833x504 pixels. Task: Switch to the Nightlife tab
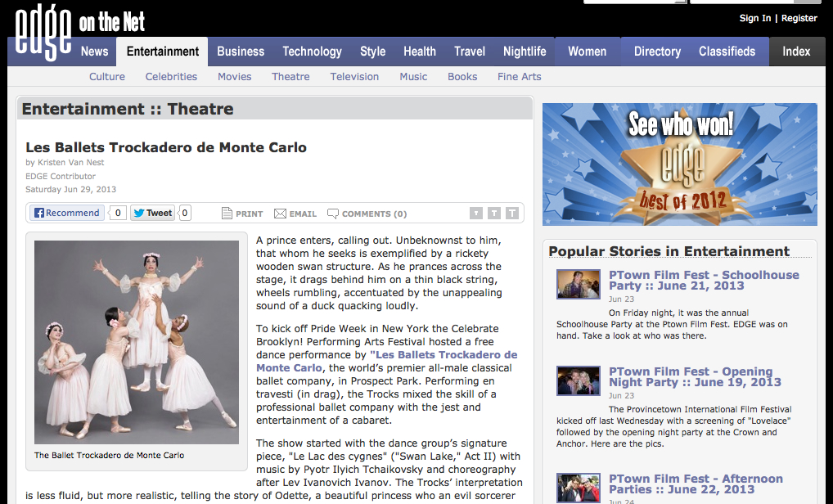coord(525,52)
